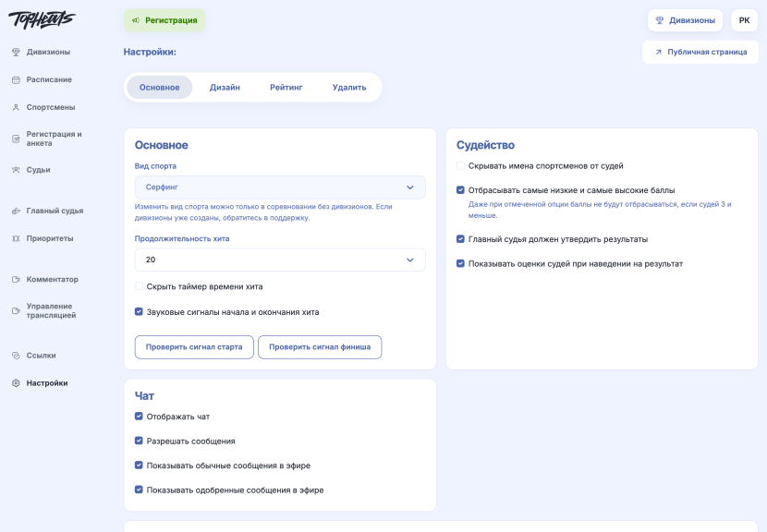Click Проверить сигнал старта button
Viewport: 767px width, 532px height.
(194, 347)
